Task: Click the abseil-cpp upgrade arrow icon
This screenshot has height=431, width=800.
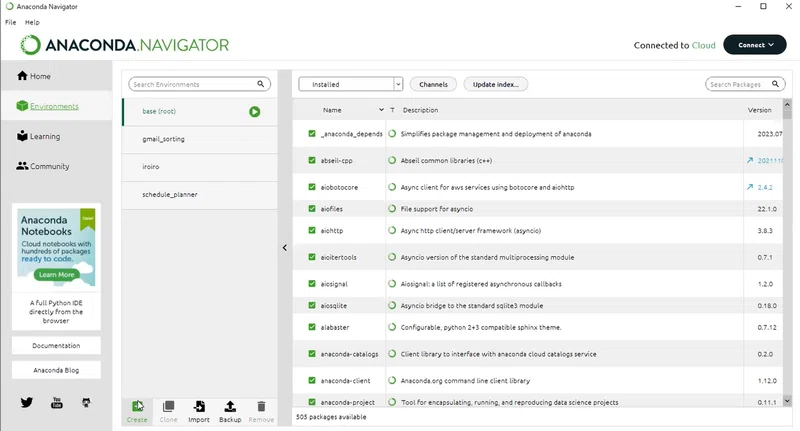Action: [x=750, y=160]
